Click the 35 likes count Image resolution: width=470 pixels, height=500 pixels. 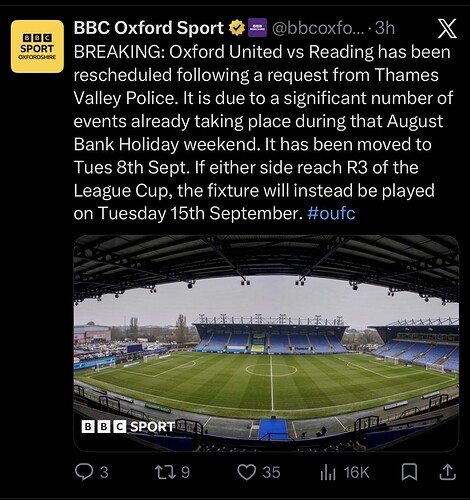(x=271, y=472)
